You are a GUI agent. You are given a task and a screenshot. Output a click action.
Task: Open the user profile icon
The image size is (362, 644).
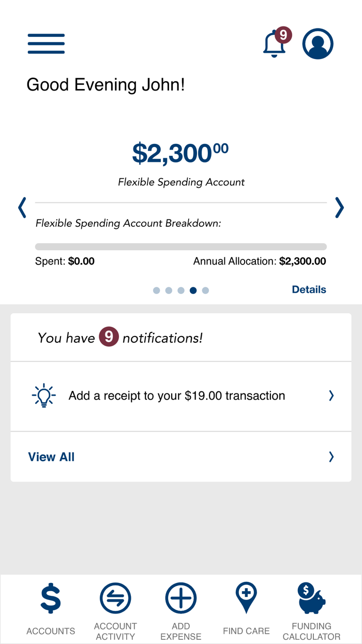click(x=318, y=44)
